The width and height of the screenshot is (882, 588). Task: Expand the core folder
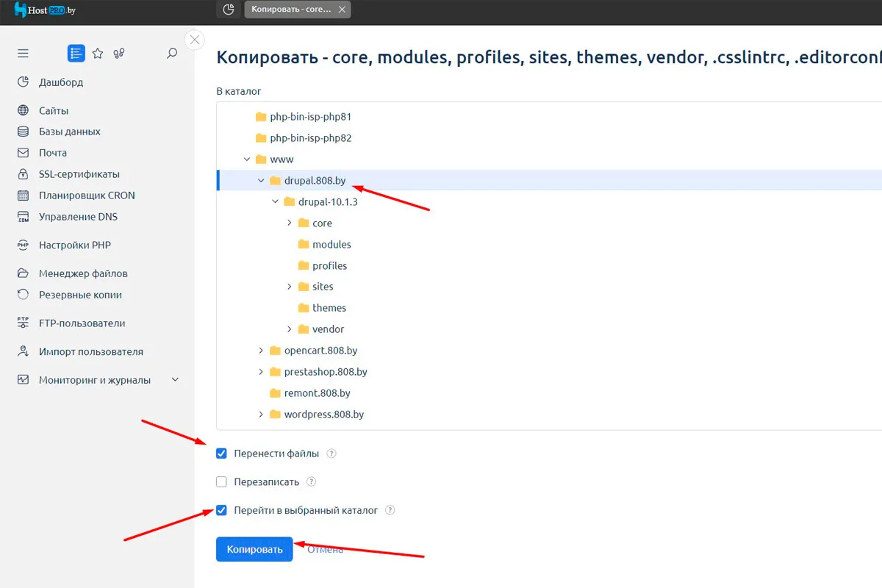(290, 223)
